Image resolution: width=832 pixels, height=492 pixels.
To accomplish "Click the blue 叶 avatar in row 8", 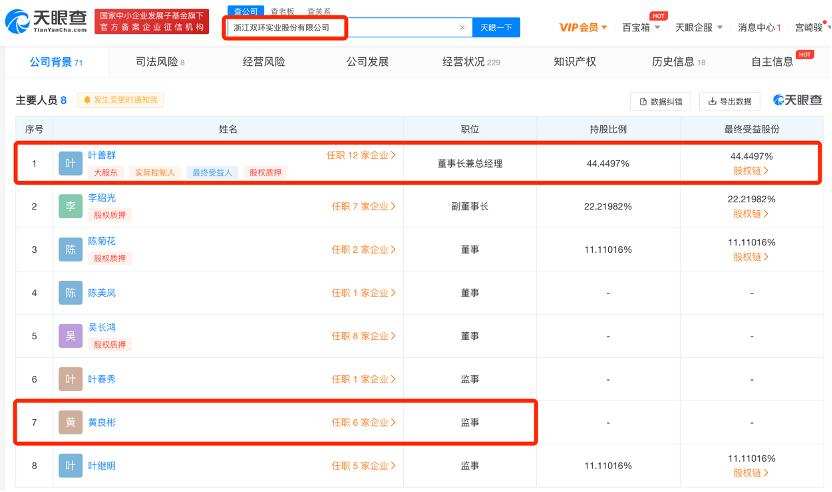I will (x=71, y=466).
